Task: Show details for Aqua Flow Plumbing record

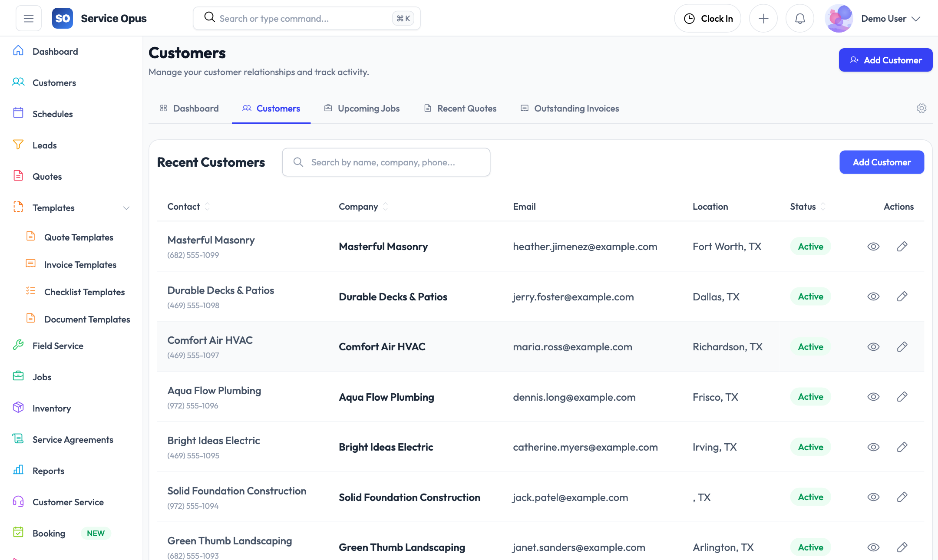Action: (x=873, y=396)
